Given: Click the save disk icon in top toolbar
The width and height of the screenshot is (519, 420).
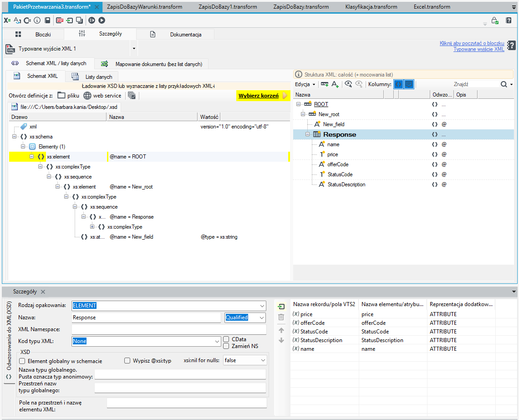Looking at the screenshot, I should (47, 20).
